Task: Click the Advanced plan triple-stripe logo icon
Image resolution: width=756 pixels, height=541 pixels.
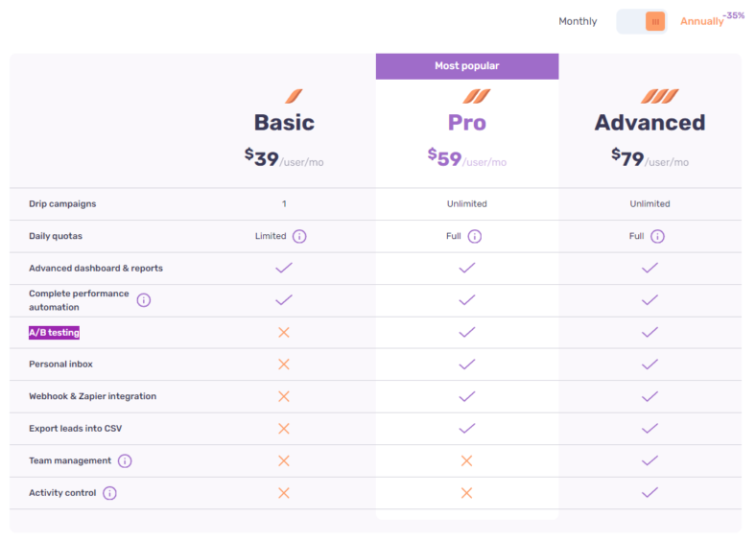Action: tap(659, 96)
